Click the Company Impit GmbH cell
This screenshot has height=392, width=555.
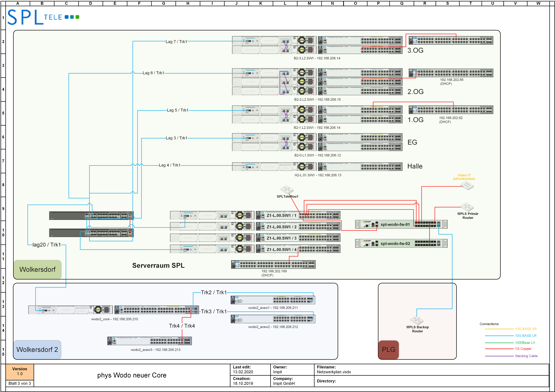[x=292, y=381]
